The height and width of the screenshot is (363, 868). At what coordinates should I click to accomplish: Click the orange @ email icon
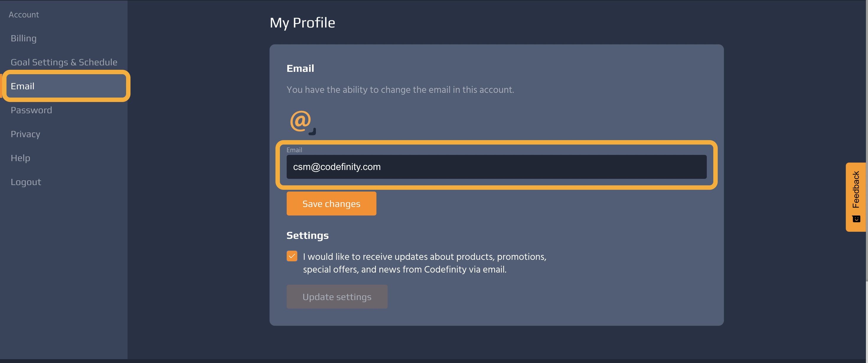point(301,121)
